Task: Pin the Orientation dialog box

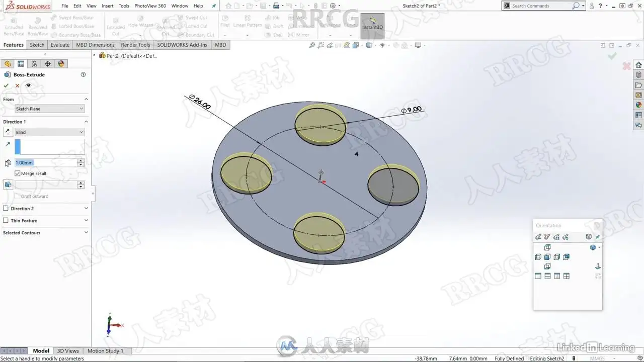Action: pos(598,237)
